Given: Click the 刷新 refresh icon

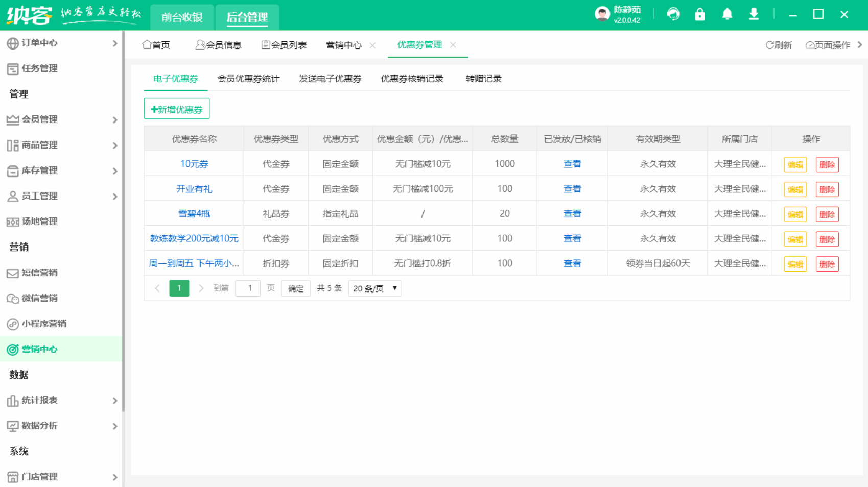Looking at the screenshot, I should 769,45.
